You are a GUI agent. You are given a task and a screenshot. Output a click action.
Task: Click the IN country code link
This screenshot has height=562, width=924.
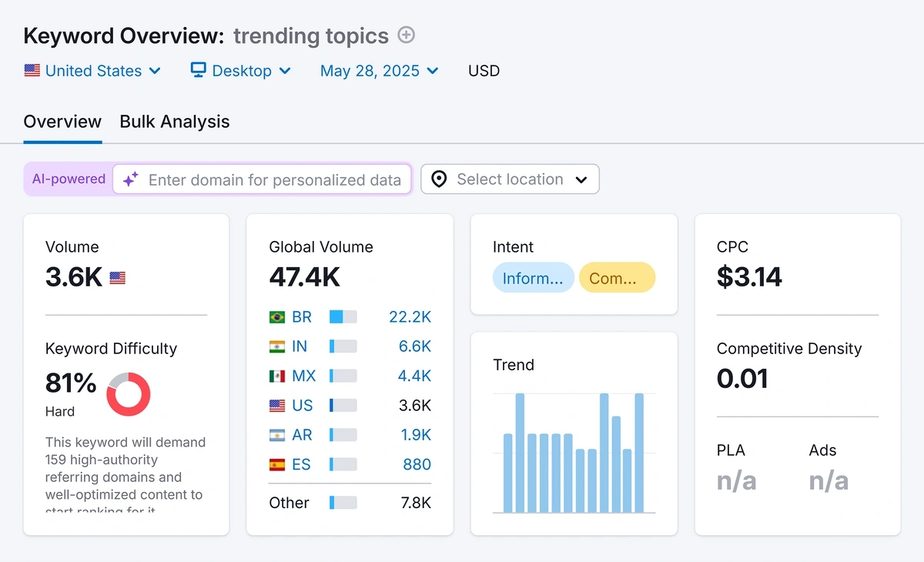[x=300, y=346]
